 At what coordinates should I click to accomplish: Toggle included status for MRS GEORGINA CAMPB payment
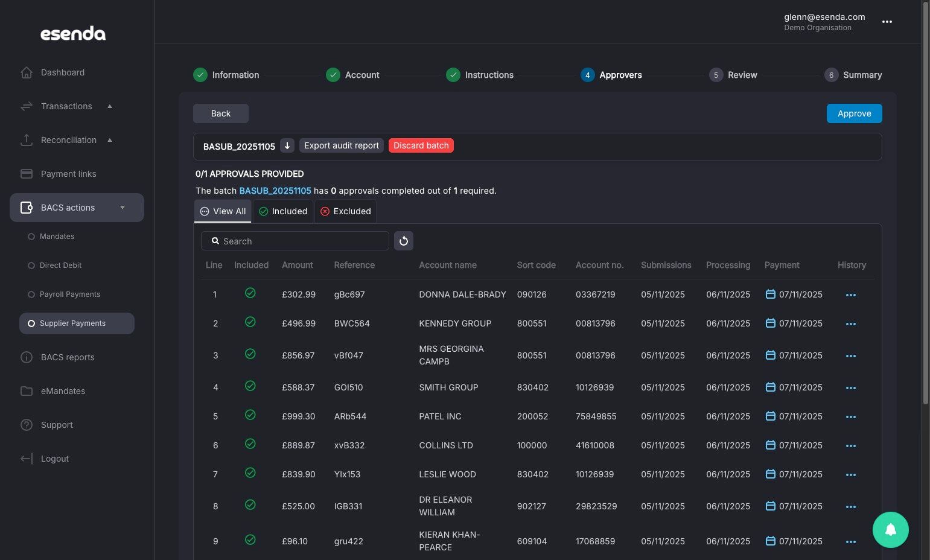coord(250,354)
